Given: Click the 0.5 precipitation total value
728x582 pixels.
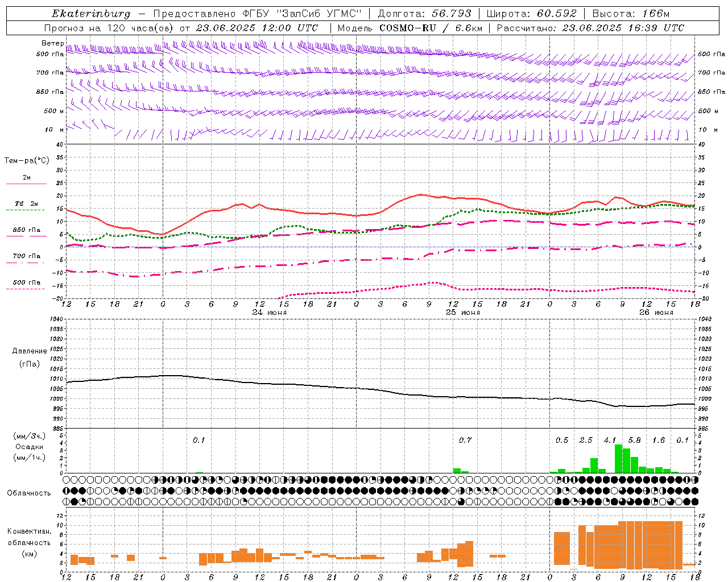Looking at the screenshot, I should (562, 440).
